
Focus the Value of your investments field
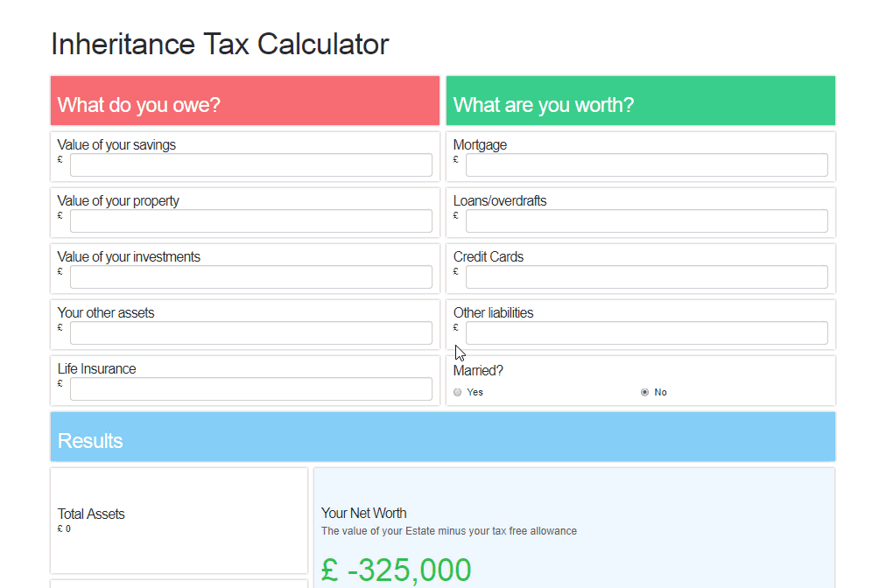[x=251, y=276]
